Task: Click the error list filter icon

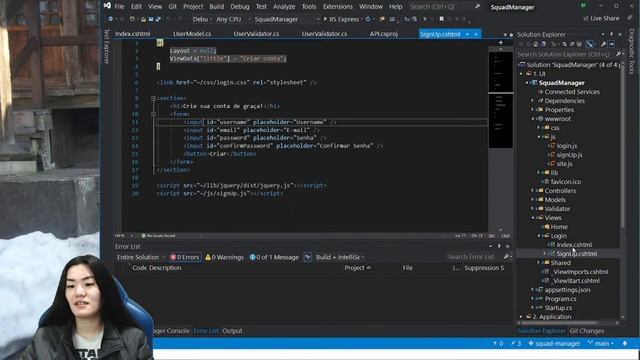Action: pyautogui.click(x=308, y=257)
